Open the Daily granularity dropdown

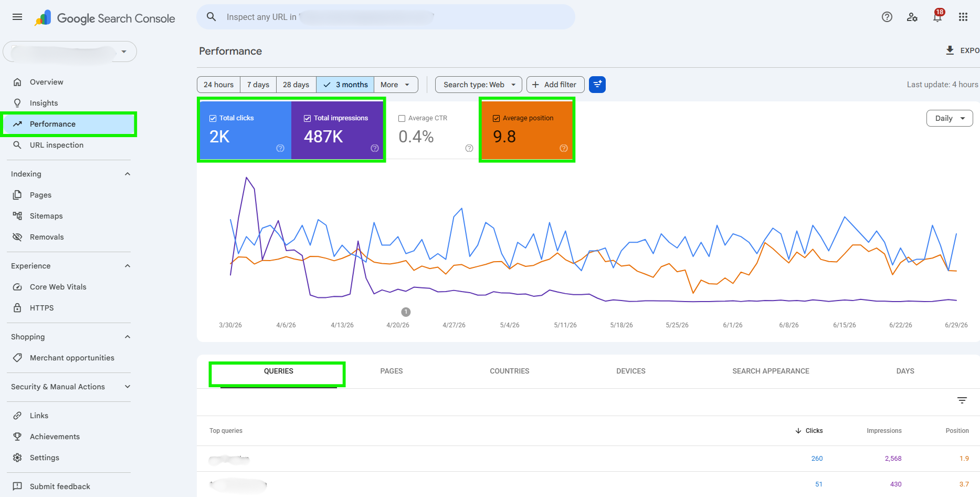tap(950, 118)
